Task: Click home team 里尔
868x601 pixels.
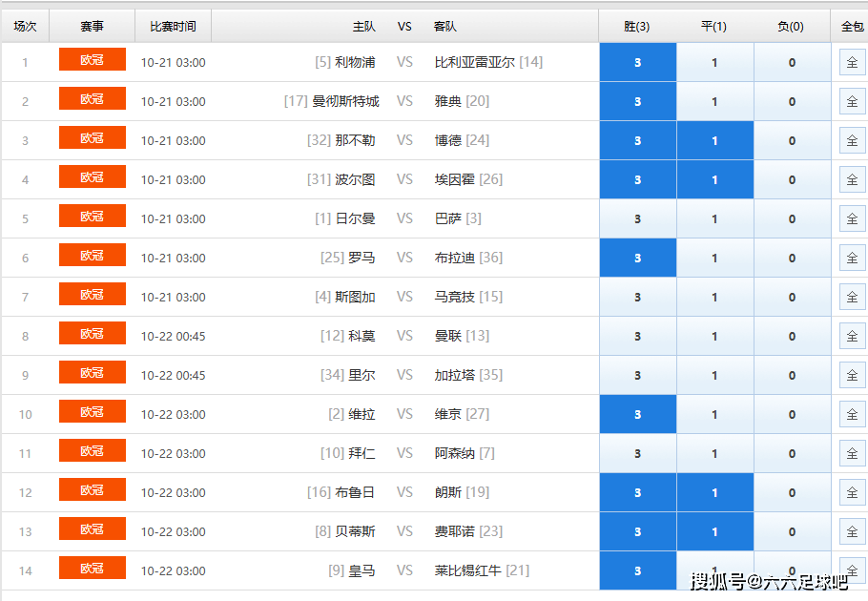Action: point(362,375)
